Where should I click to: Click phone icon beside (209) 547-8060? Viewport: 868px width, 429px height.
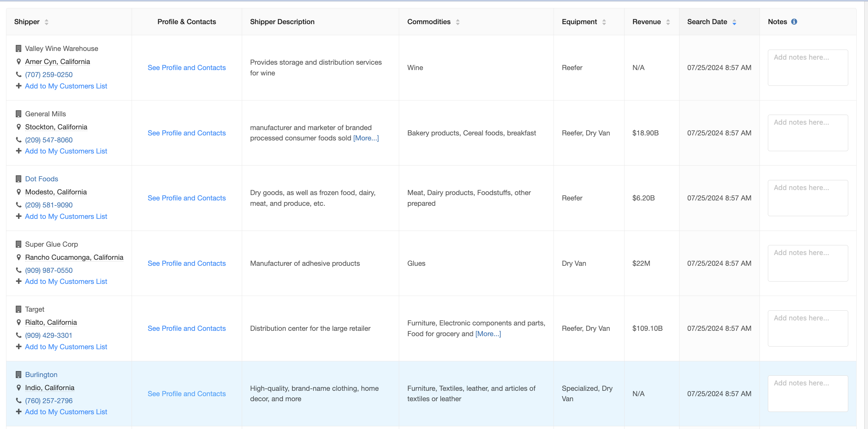[18, 140]
